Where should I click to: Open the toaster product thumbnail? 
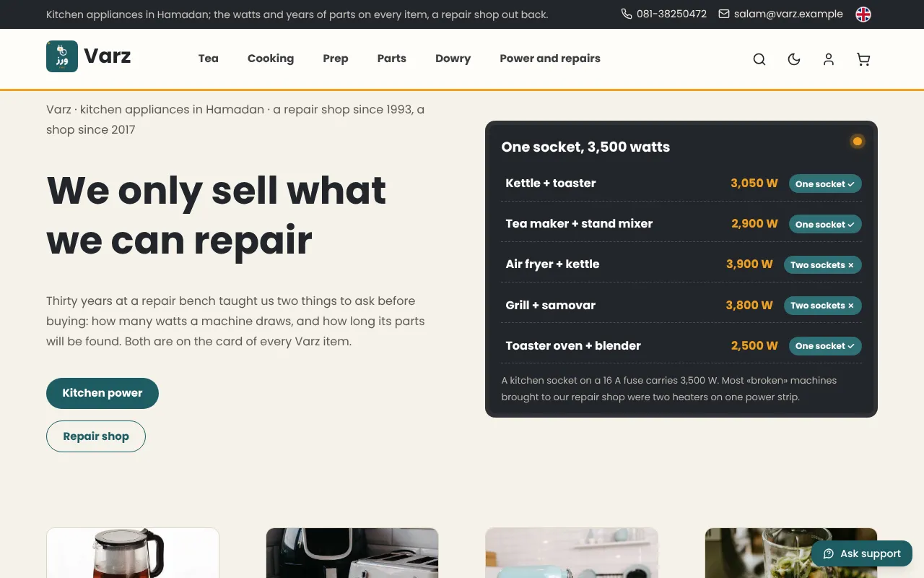click(352, 553)
